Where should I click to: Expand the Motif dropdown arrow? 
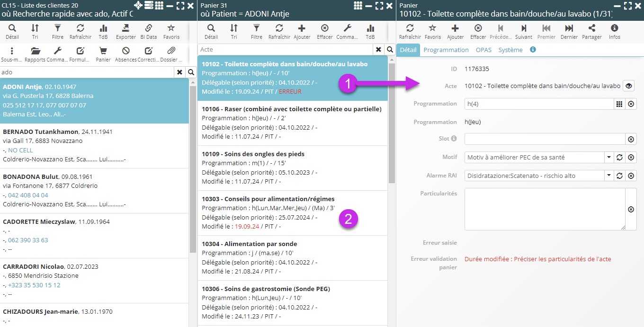pos(608,158)
